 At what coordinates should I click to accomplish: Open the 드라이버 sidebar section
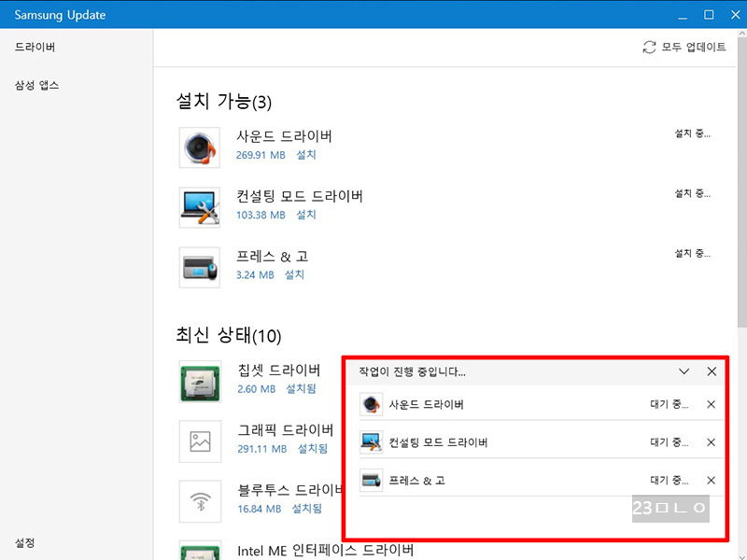(35, 48)
